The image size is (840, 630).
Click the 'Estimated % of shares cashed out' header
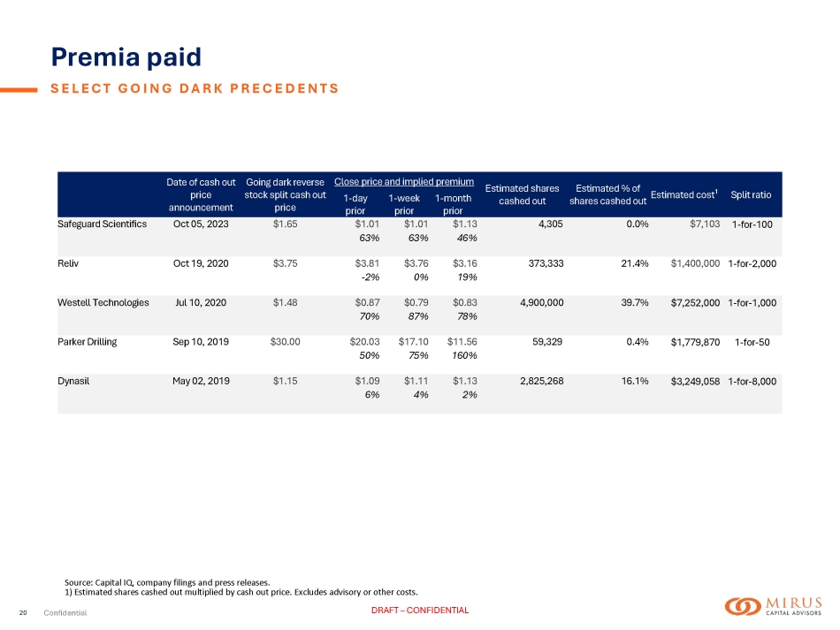pyautogui.click(x=607, y=195)
